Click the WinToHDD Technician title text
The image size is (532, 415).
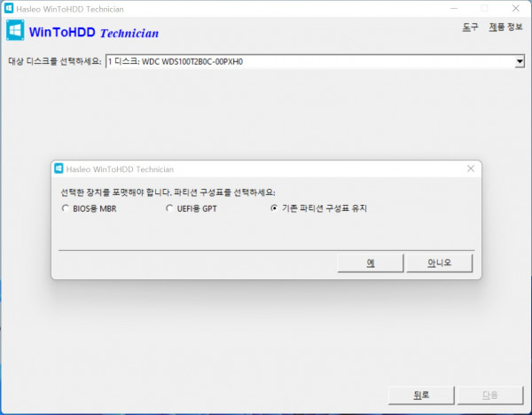(94, 33)
